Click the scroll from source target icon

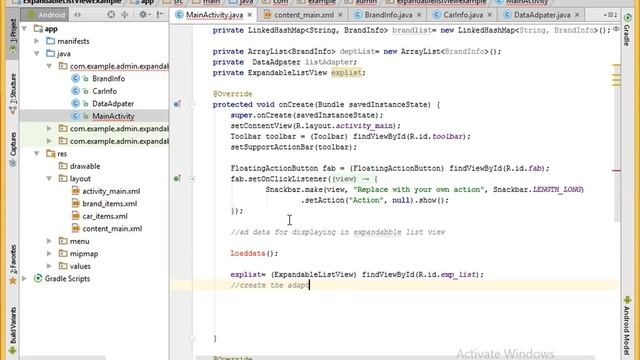111,15
